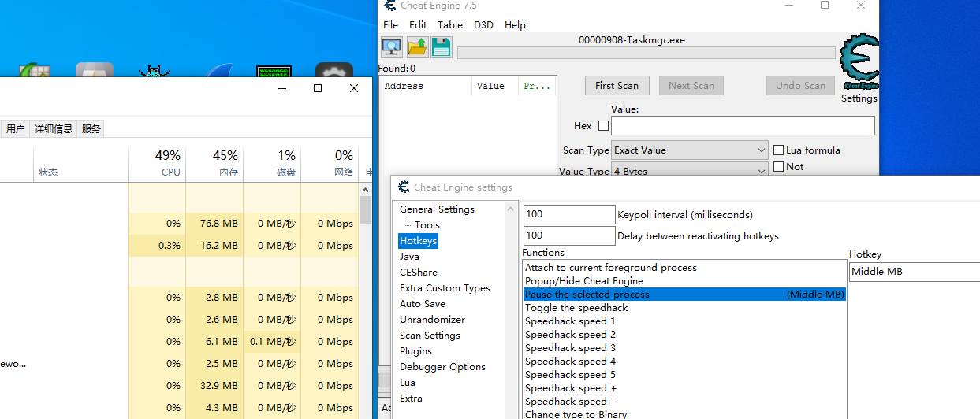
Task: Click the Keypoll interval input field
Action: pos(568,214)
